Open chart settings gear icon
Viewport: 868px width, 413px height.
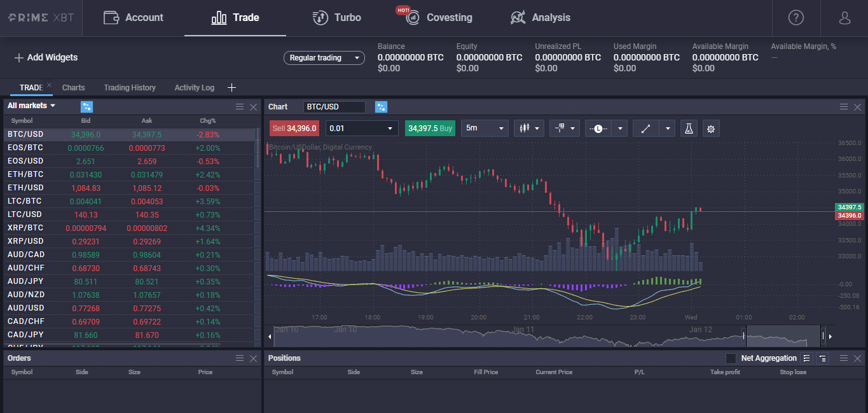click(711, 129)
